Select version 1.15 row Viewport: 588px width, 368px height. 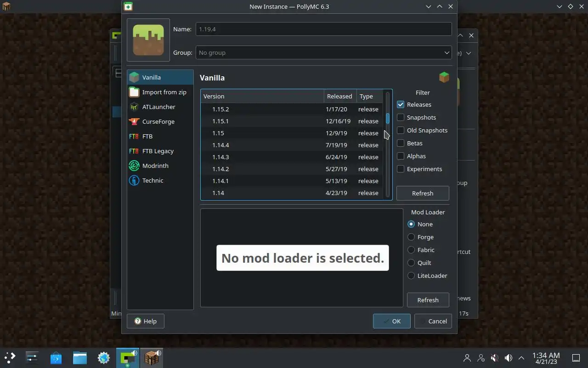pyautogui.click(x=292, y=133)
